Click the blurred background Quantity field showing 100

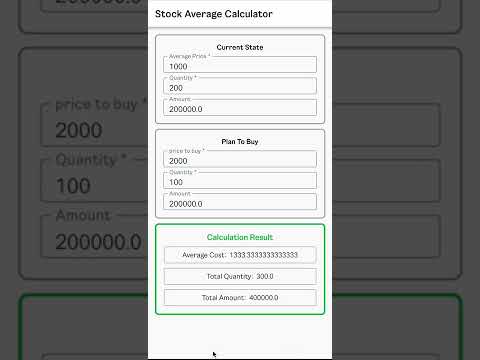(x=95, y=180)
